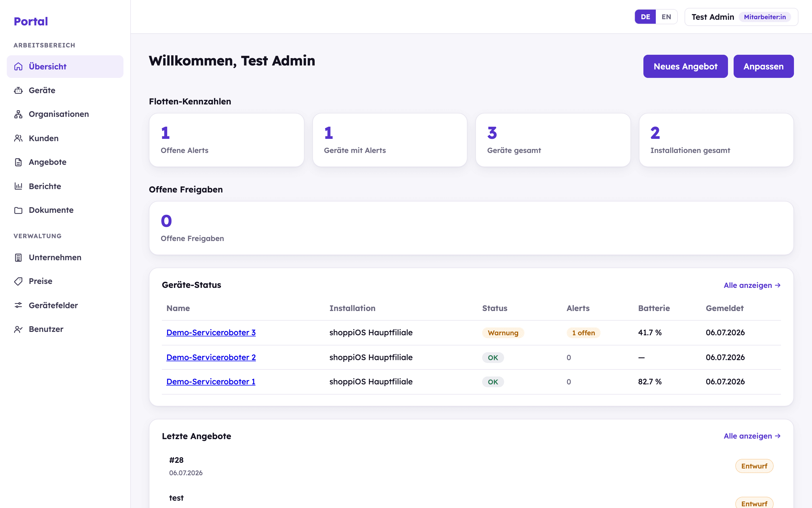
Task: Click the Benutzer user-check icon
Action: pyautogui.click(x=18, y=329)
